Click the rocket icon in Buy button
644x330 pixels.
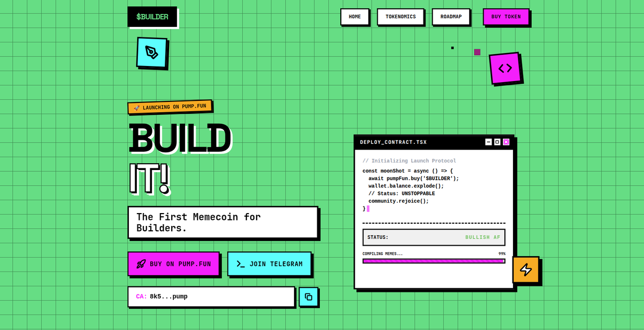141,264
